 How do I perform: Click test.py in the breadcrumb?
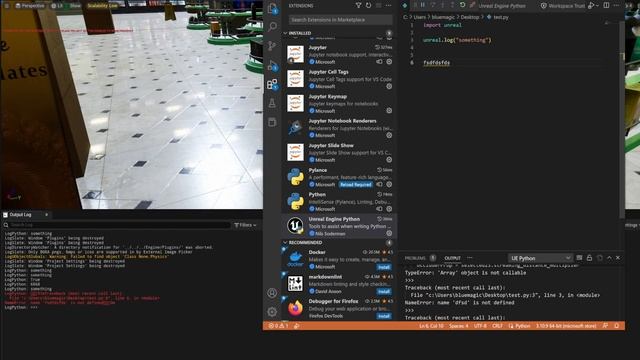point(501,17)
